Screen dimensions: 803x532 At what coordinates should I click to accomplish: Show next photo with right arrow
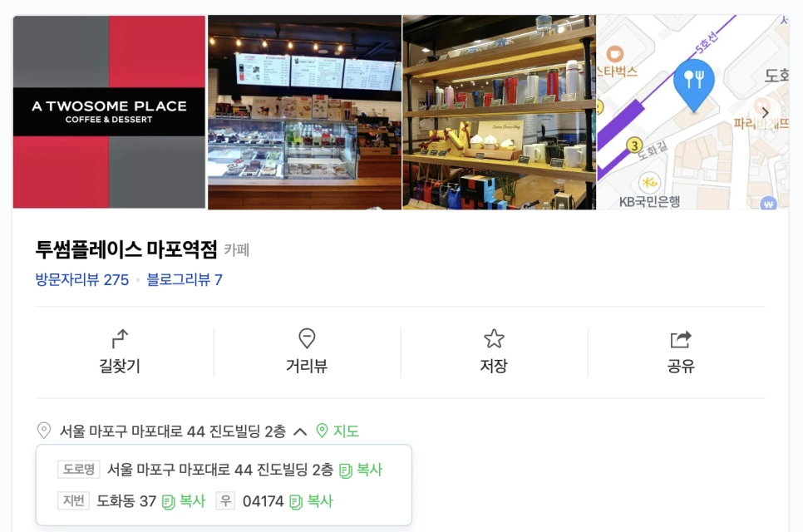[x=765, y=113]
